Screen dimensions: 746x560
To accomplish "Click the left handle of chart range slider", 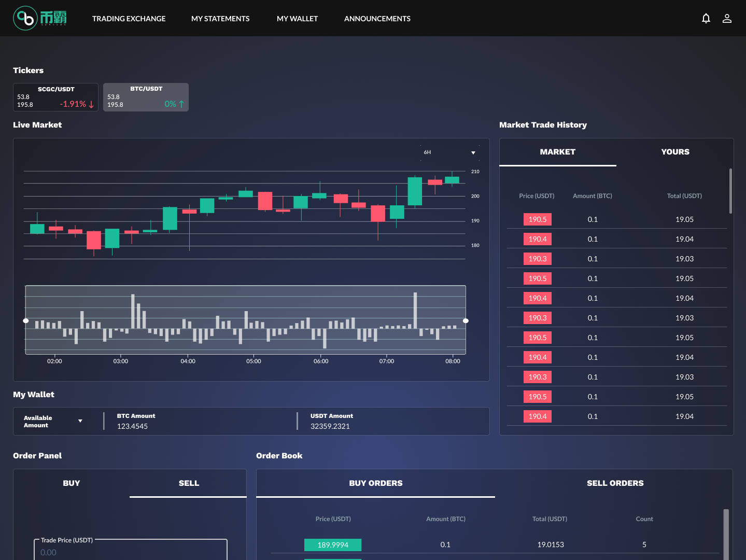I will pyautogui.click(x=26, y=320).
